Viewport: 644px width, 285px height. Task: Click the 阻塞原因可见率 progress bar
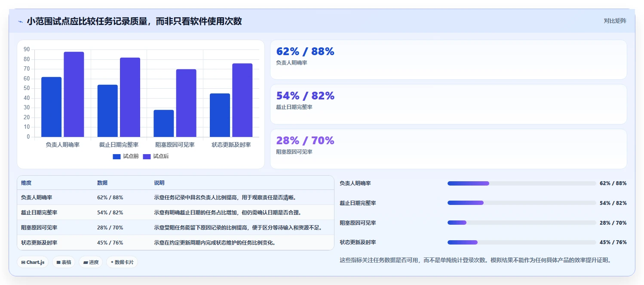tap(522, 223)
